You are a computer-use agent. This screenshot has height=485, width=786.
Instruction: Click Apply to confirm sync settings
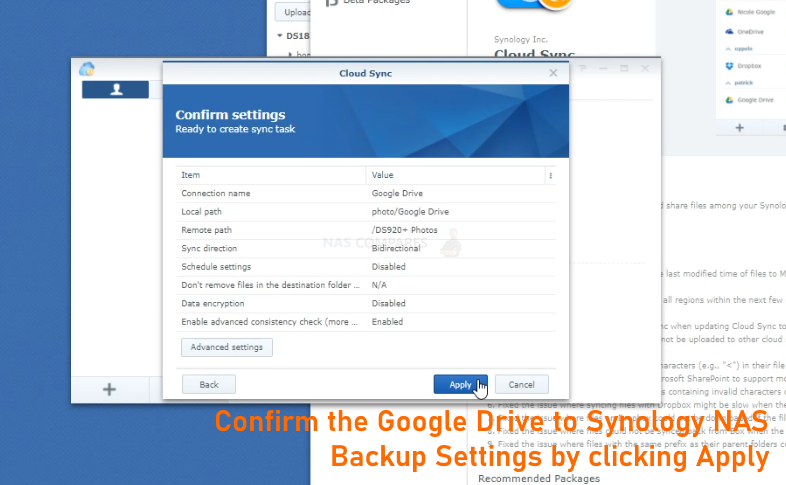460,384
